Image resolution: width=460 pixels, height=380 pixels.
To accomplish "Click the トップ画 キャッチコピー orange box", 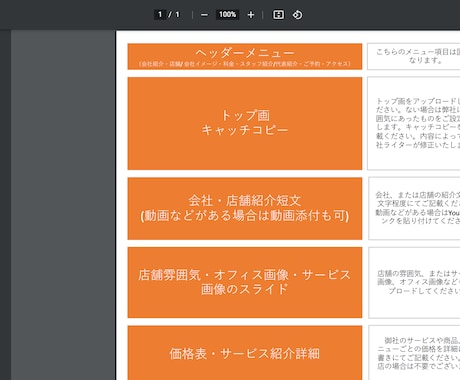I will coord(245,123).
